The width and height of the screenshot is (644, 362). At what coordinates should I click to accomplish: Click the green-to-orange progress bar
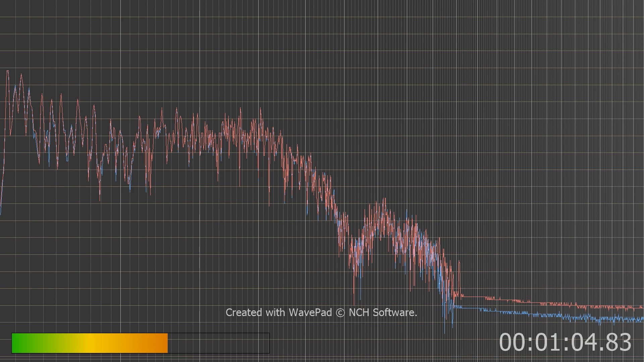[140, 343]
